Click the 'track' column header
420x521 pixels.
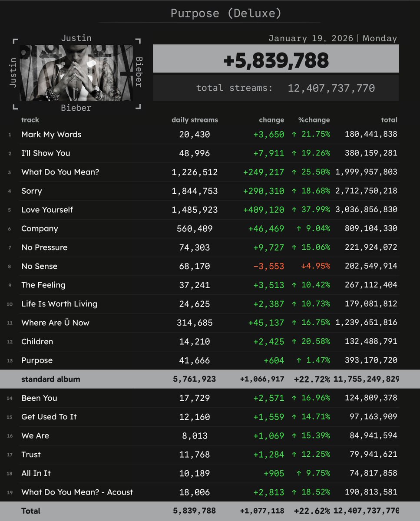click(x=30, y=120)
